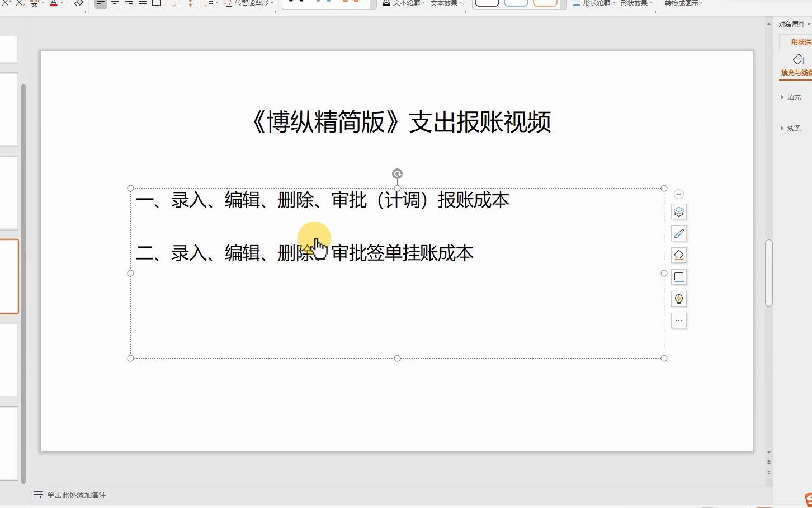Click 单击此处添加备注 notes field
This screenshot has height=508, width=812.
77,495
